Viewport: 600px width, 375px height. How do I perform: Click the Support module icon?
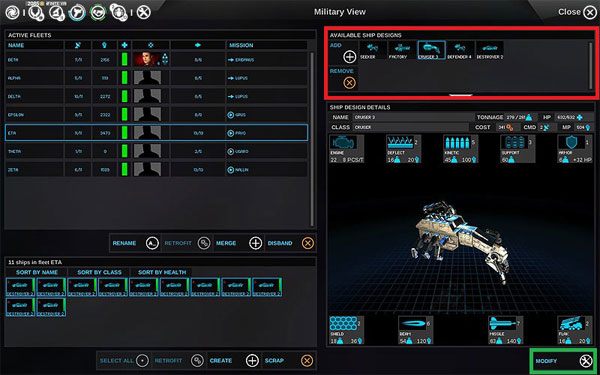pyautogui.click(x=514, y=143)
